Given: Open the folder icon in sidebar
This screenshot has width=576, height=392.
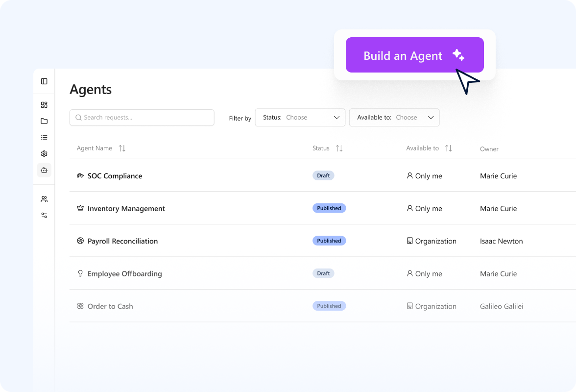Looking at the screenshot, I should [x=44, y=121].
